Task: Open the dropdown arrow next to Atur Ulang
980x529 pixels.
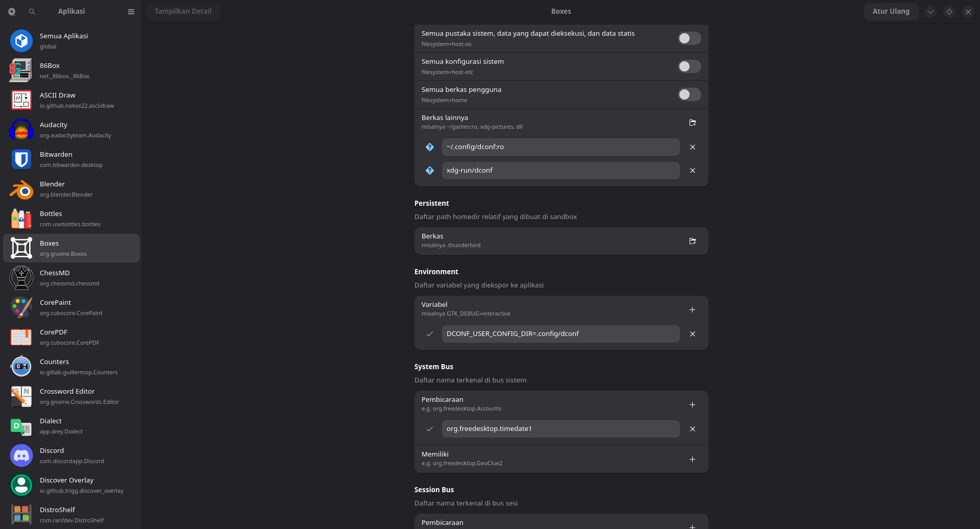Action: pyautogui.click(x=930, y=11)
